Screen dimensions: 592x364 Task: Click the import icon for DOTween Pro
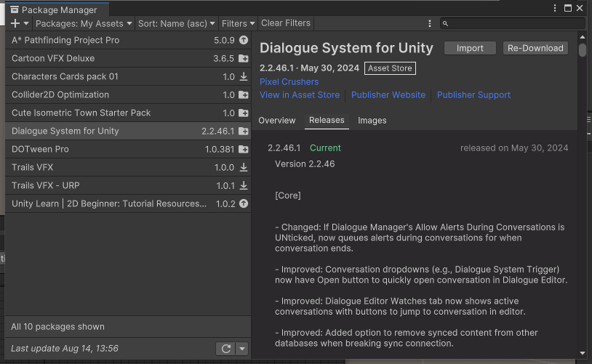point(244,149)
